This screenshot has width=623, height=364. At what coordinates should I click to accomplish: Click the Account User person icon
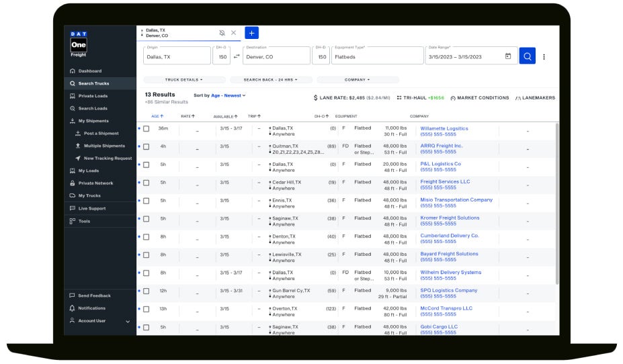click(72, 320)
